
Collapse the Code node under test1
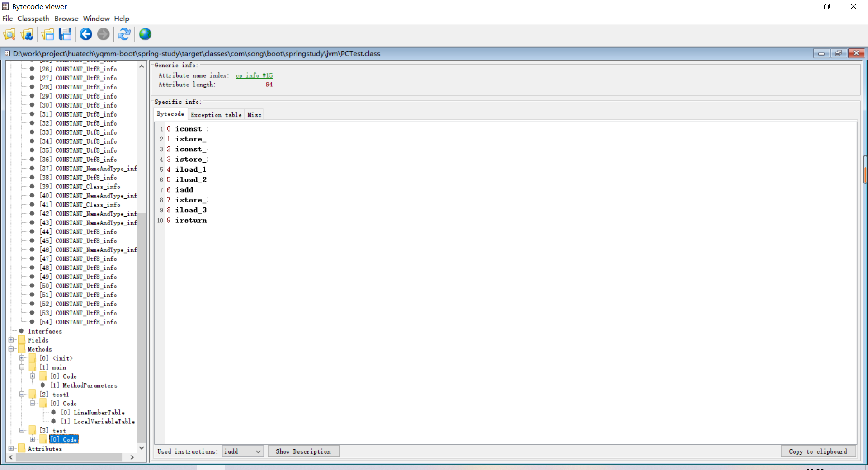click(x=33, y=403)
